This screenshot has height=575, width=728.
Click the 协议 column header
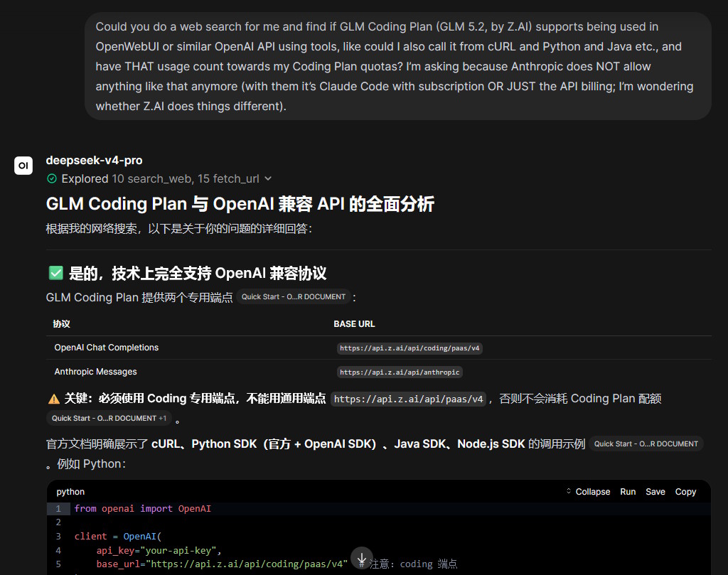click(x=61, y=324)
